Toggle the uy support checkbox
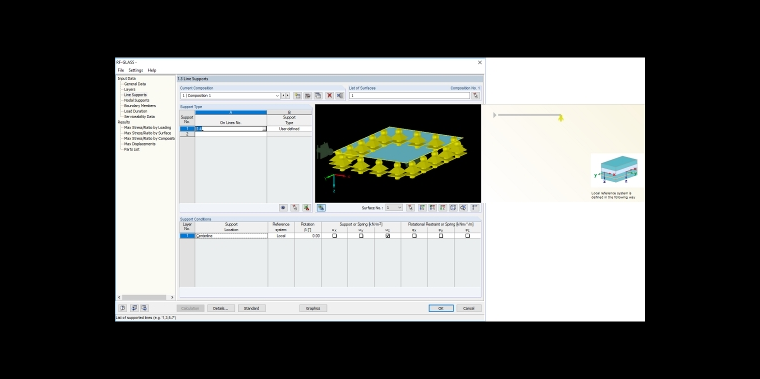 tap(361, 236)
